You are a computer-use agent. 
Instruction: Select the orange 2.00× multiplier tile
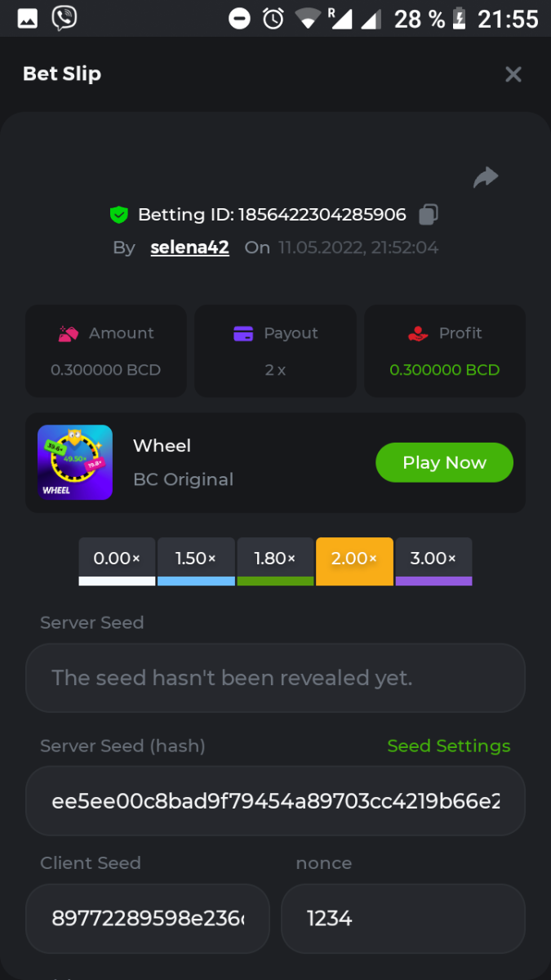[x=354, y=561]
